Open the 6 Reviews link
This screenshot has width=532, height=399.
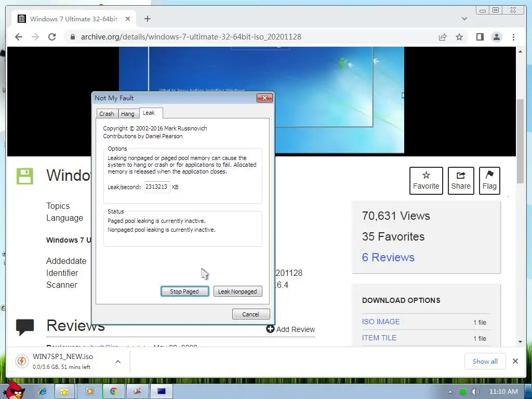388,257
